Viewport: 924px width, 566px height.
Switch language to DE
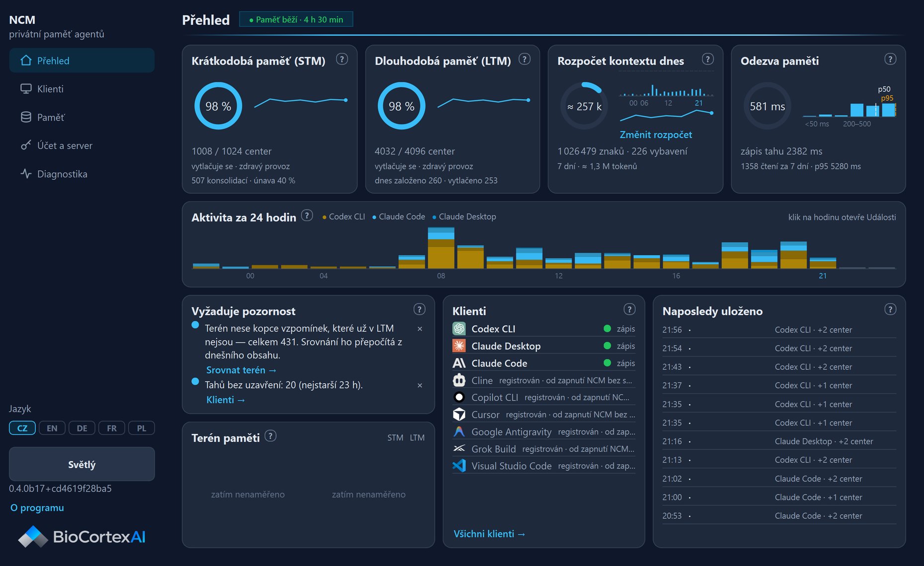[x=82, y=428]
